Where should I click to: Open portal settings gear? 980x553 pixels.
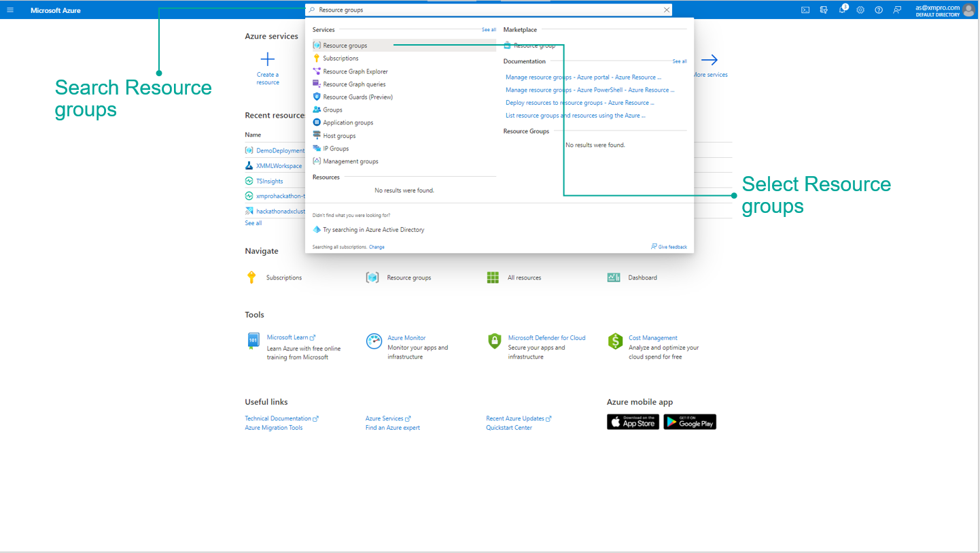point(860,10)
